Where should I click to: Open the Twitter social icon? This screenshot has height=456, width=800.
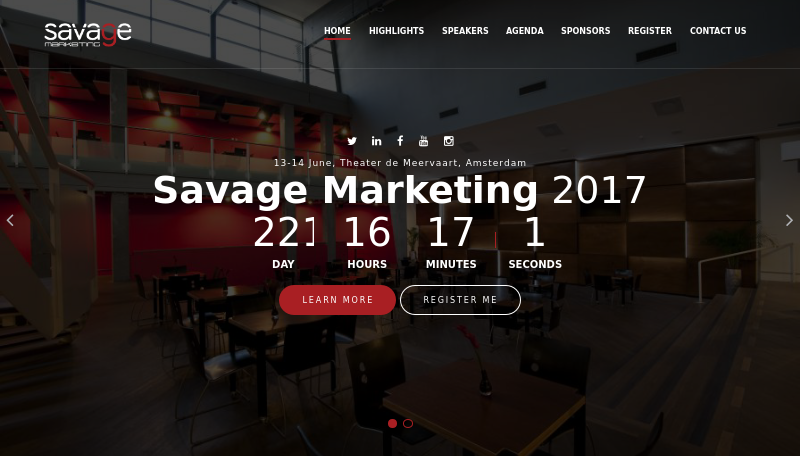click(352, 141)
